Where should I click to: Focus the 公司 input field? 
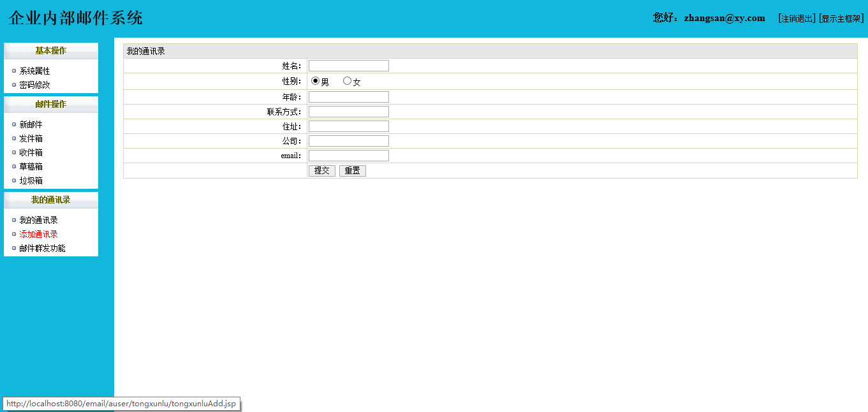coord(349,141)
